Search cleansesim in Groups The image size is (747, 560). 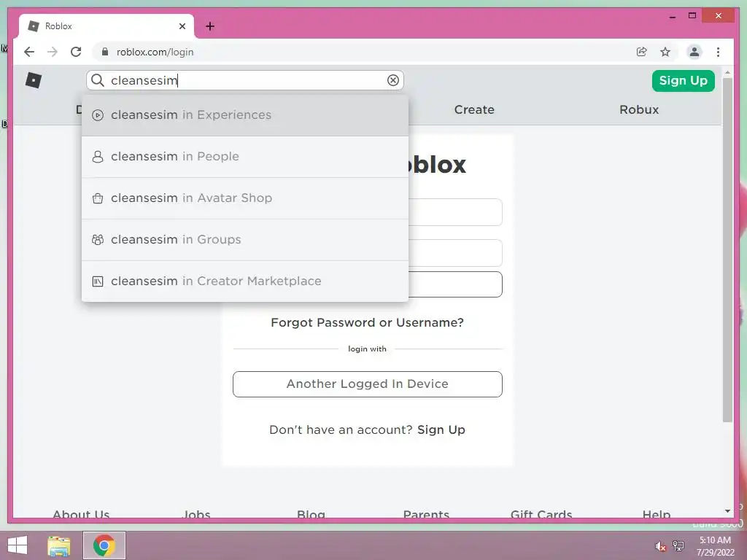pyautogui.click(x=245, y=239)
